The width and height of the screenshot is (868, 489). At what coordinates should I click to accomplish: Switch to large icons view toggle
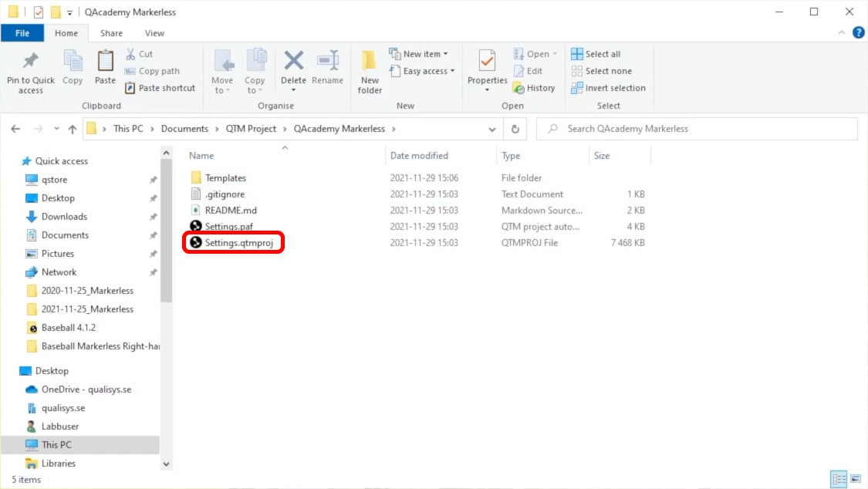click(x=855, y=479)
